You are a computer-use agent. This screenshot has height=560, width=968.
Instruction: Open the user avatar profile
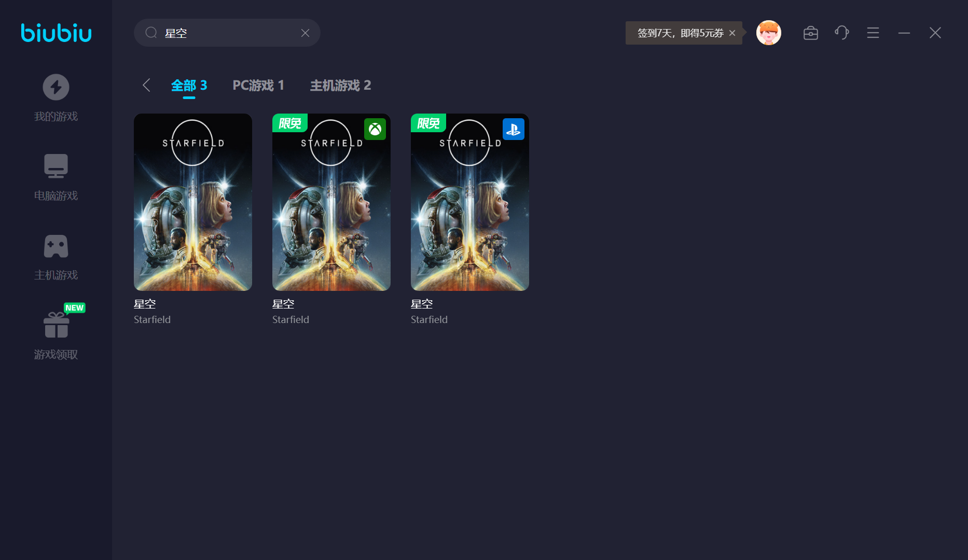(x=769, y=33)
